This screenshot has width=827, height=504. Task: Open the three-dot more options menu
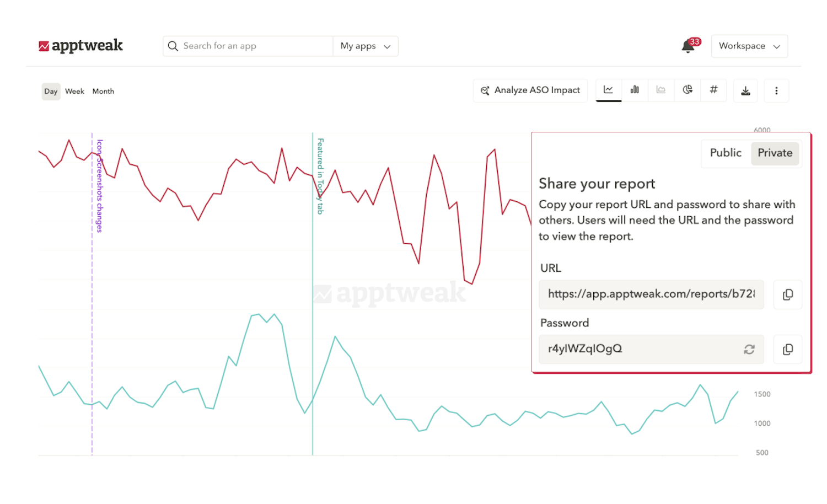(776, 90)
